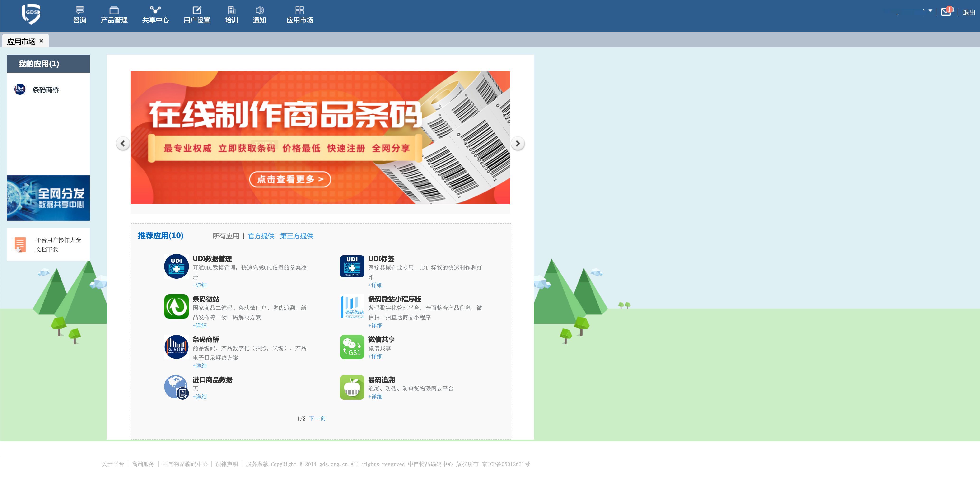
Task: Open the UDI数据管理 app icon
Action: (x=176, y=266)
